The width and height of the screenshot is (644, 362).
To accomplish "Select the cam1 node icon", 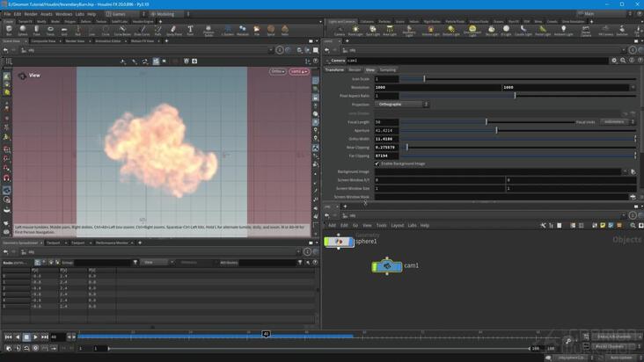I will (x=387, y=266).
